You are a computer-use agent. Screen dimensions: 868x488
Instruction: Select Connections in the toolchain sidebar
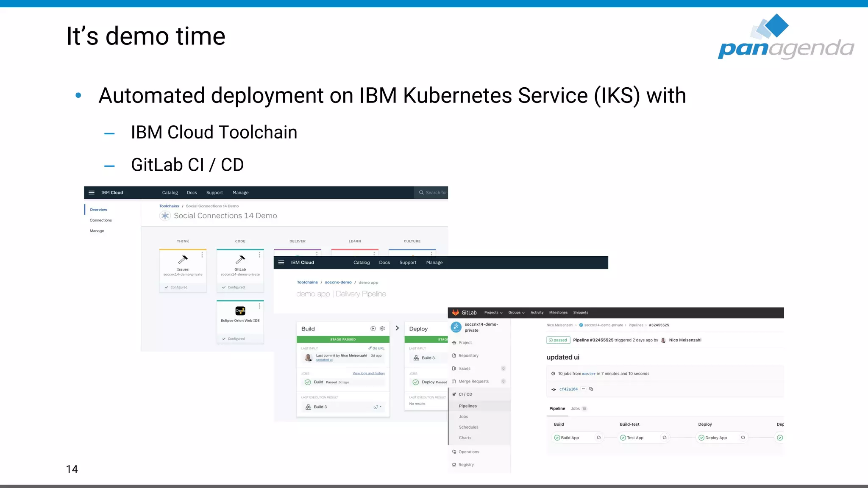pos(101,220)
